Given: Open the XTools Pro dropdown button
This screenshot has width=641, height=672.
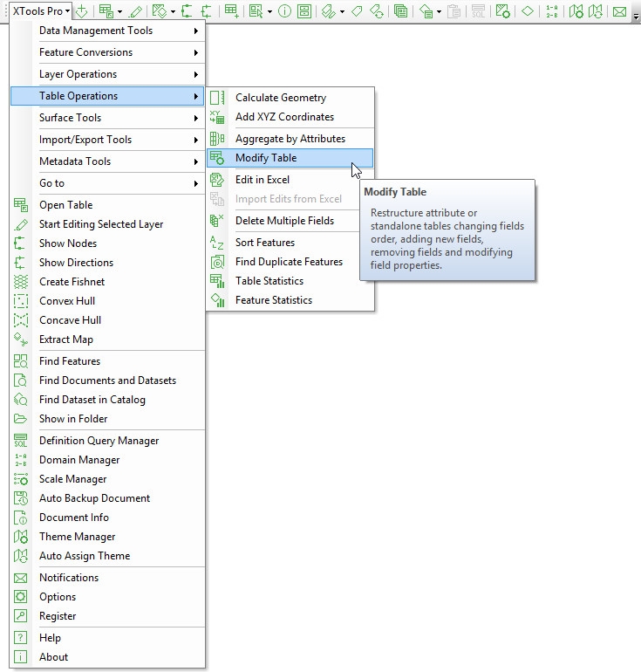Looking at the screenshot, I should pyautogui.click(x=41, y=10).
